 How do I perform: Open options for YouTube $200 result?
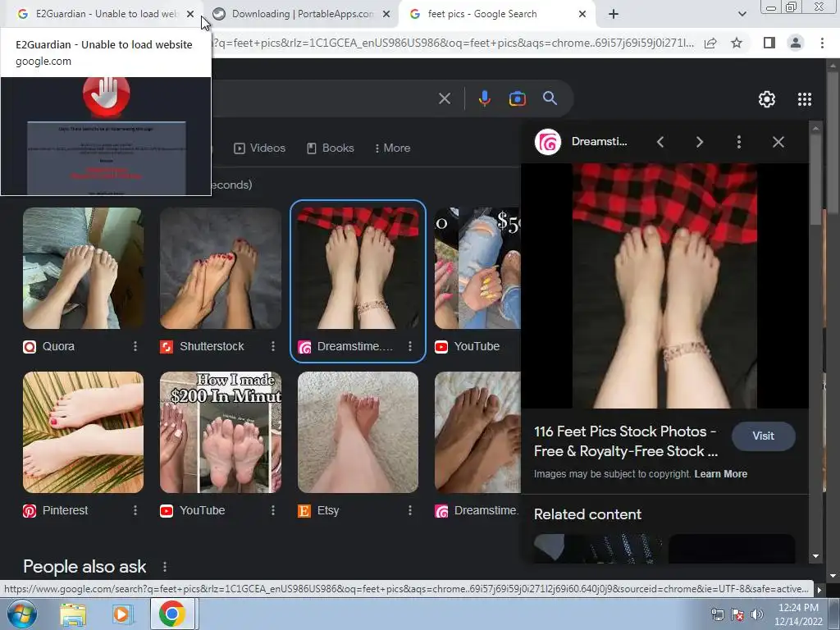pyautogui.click(x=272, y=510)
